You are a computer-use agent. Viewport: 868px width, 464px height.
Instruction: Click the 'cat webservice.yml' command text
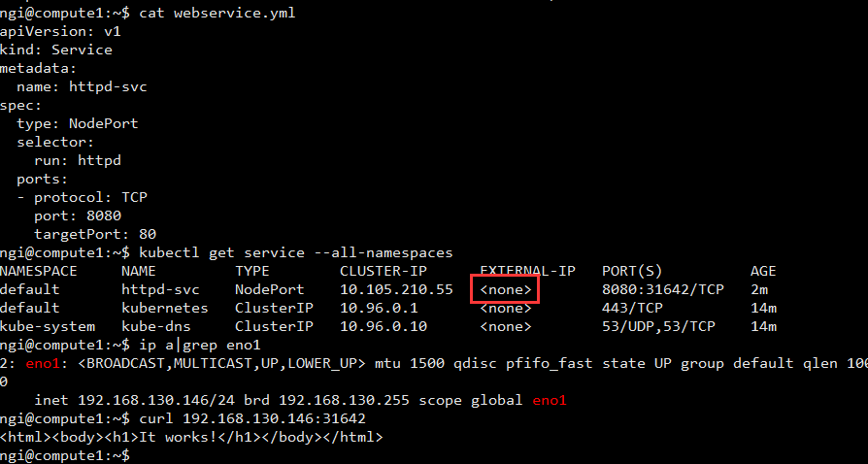(x=214, y=13)
